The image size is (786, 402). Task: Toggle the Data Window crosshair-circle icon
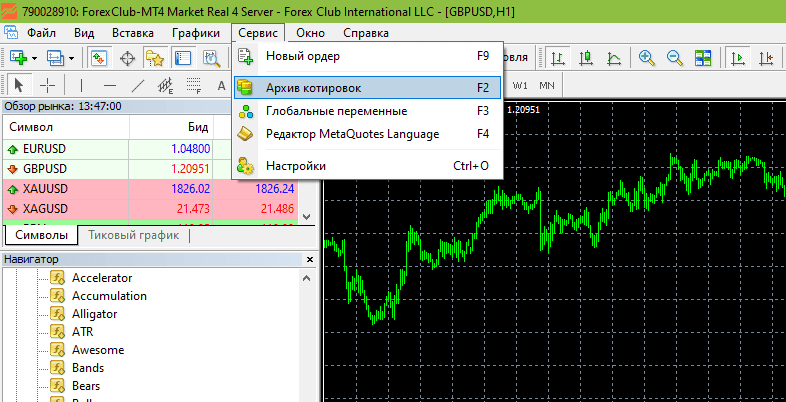128,59
